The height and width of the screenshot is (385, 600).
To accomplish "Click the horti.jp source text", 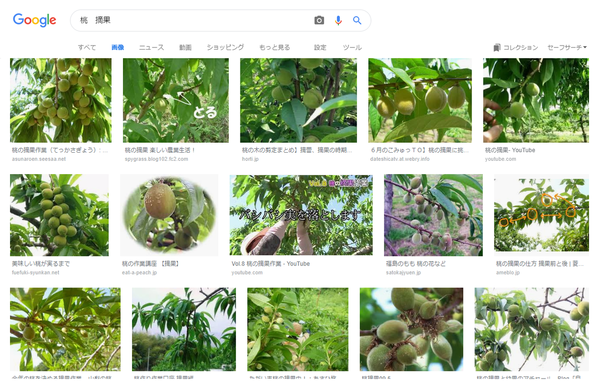I will (x=250, y=159).
